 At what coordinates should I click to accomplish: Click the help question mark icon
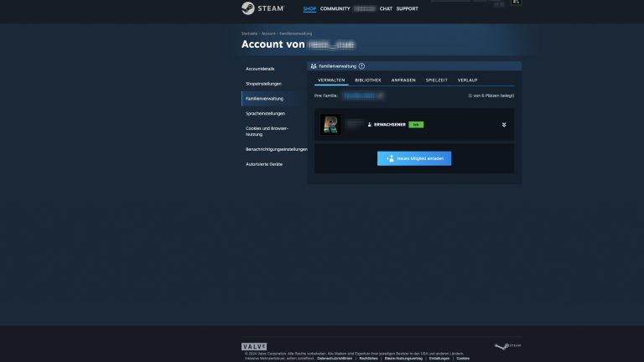click(x=361, y=65)
